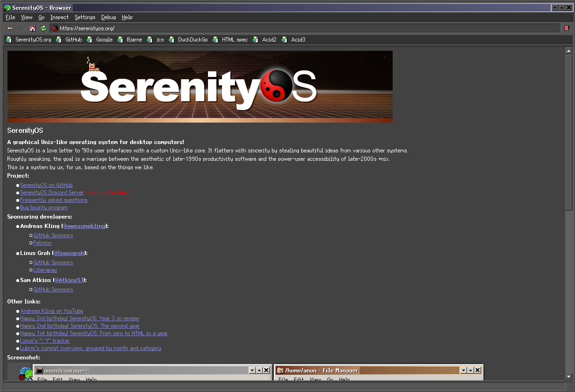Open the File menu
575x392 pixels.
[x=10, y=17]
